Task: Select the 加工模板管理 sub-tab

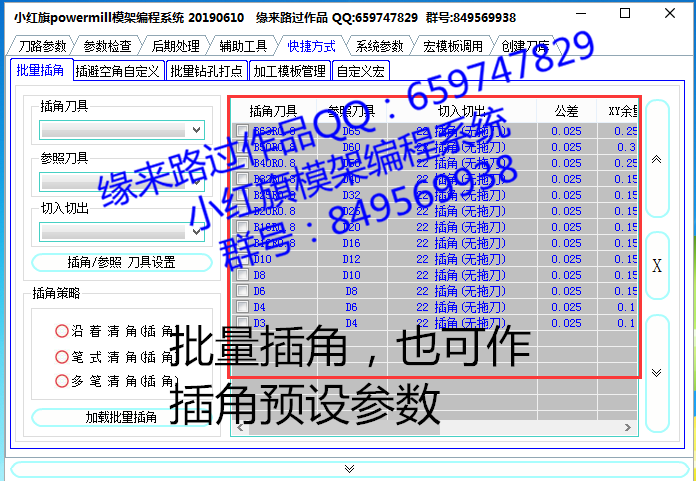Action: coord(289,71)
